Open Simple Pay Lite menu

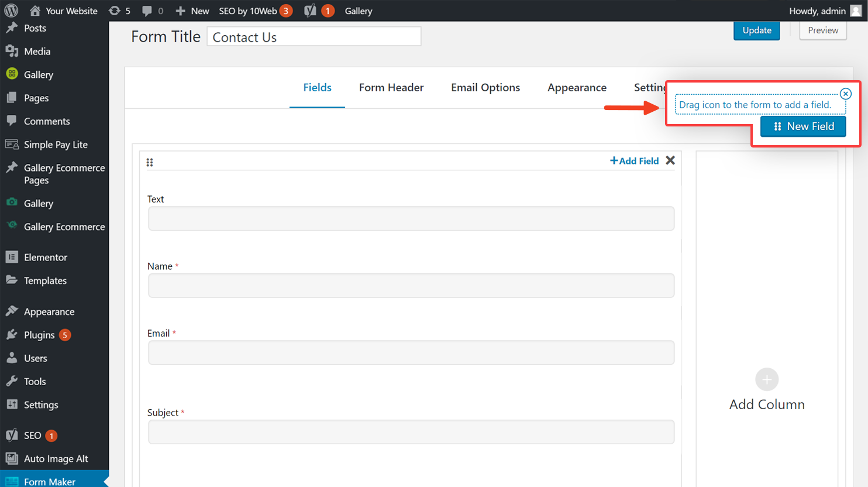point(56,145)
